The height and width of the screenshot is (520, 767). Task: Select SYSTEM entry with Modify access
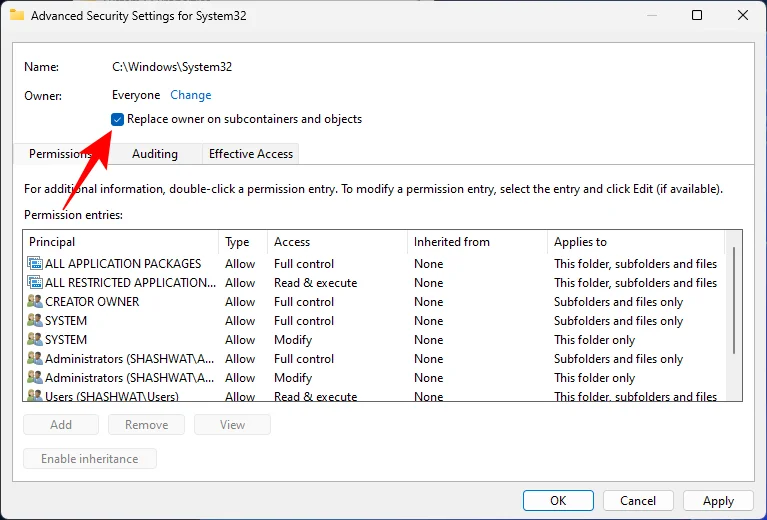pos(374,339)
